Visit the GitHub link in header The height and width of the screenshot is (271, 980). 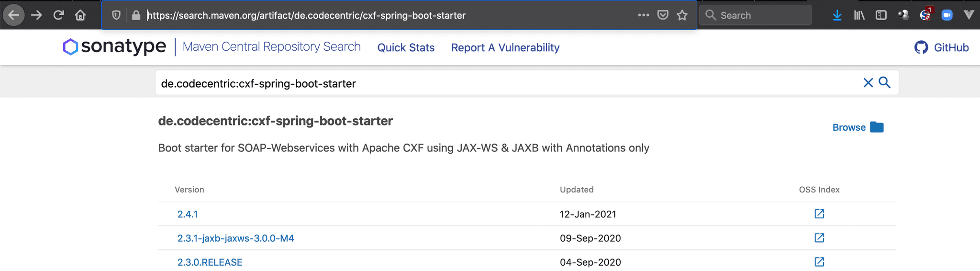click(x=942, y=47)
